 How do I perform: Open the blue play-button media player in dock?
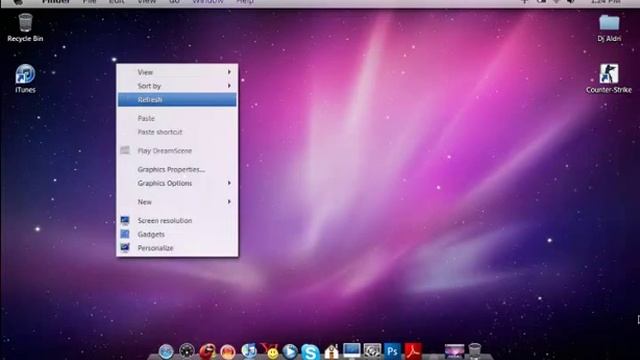click(x=290, y=351)
